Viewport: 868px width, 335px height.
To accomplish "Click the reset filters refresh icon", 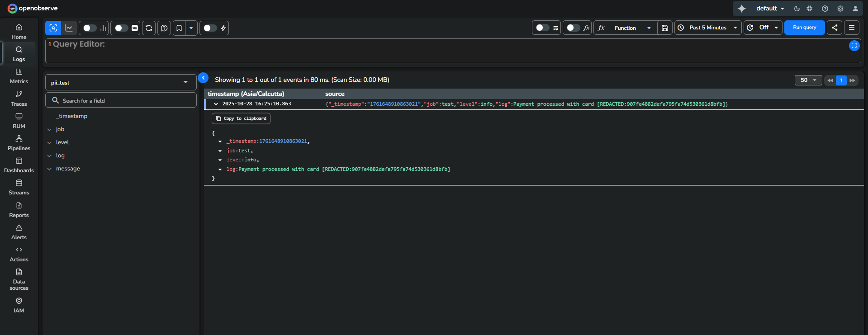I will (x=149, y=28).
